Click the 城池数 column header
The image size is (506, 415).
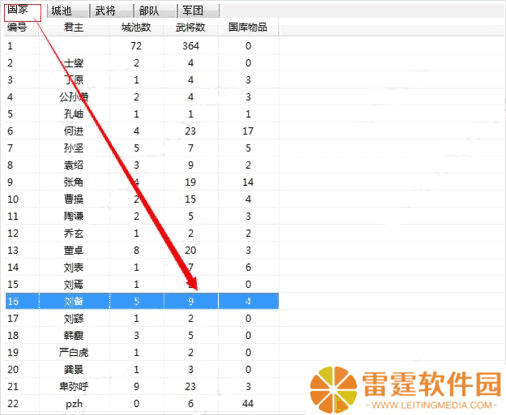pos(136,27)
